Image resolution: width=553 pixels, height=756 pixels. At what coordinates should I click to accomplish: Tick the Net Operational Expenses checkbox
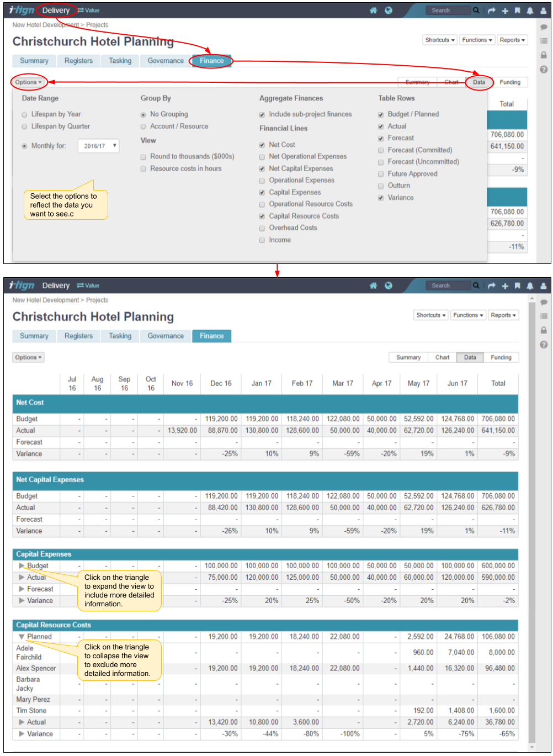262,157
